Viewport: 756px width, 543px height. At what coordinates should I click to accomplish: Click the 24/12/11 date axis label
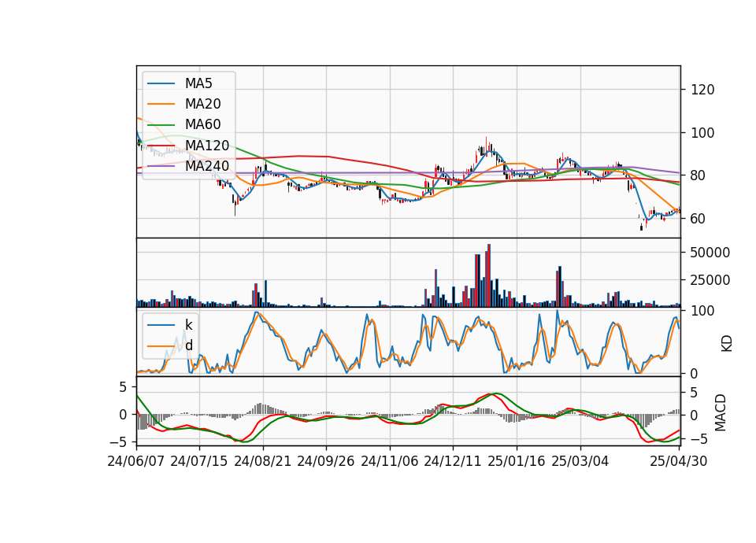[453, 461]
